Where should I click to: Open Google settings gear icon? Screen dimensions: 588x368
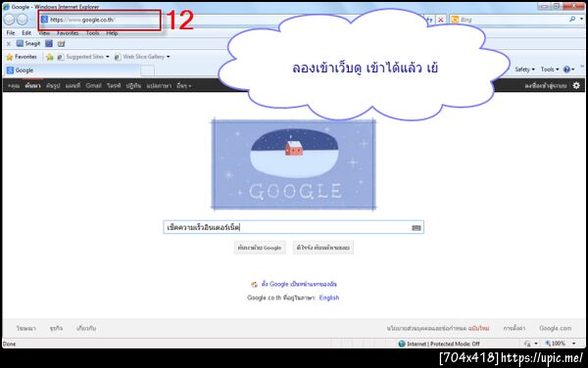[576, 86]
